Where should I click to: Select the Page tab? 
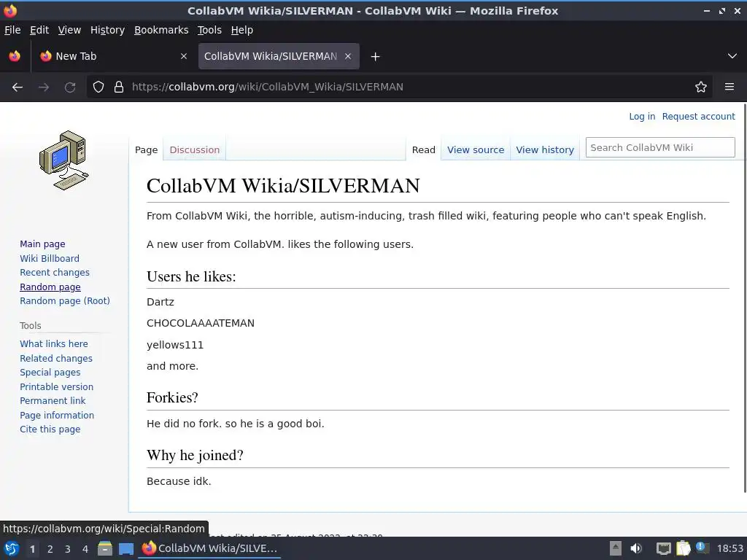tap(146, 150)
